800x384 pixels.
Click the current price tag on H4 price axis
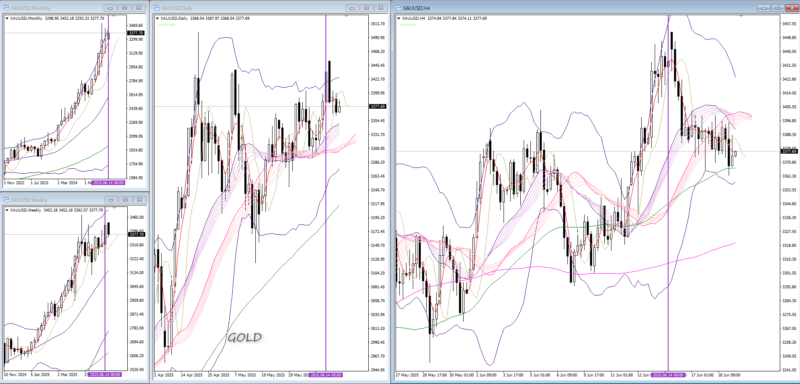click(789, 151)
